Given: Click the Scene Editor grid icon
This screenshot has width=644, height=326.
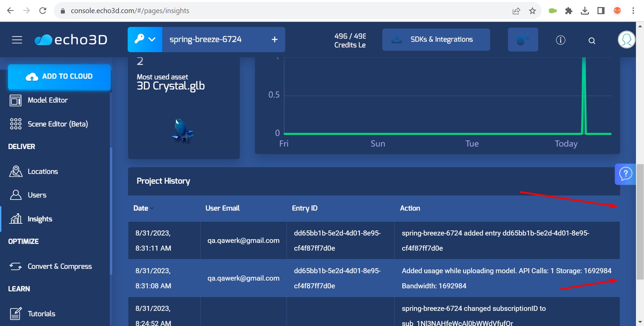Looking at the screenshot, I should (16, 124).
